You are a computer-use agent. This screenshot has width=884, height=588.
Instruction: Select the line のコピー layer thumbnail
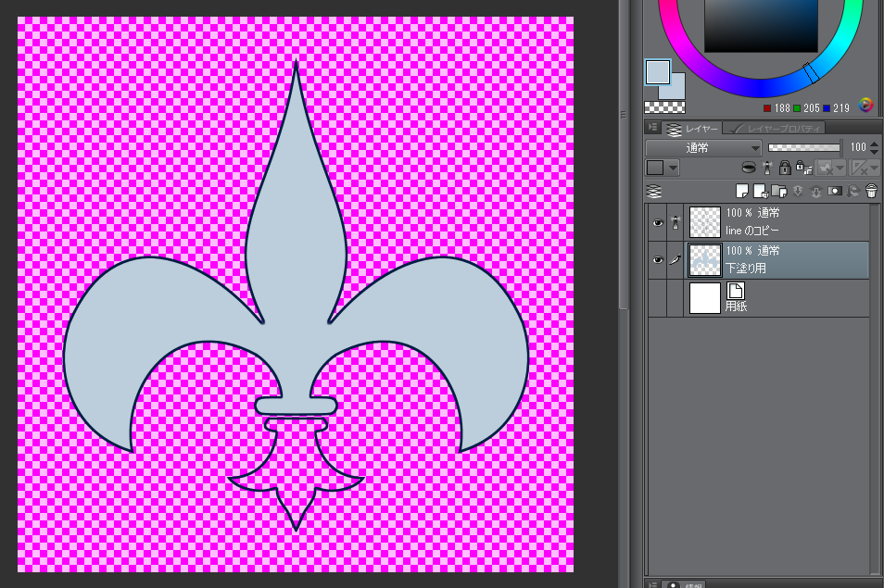(x=705, y=222)
